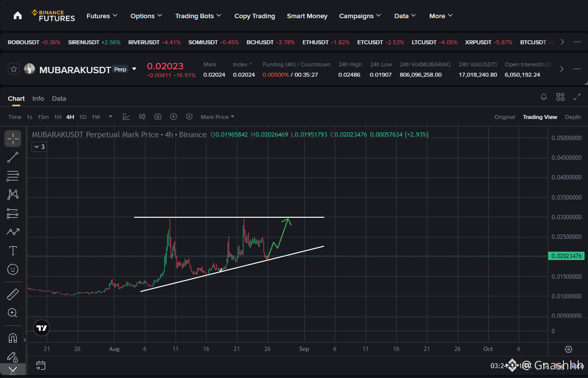Screen dimensions: 588x378
Task: Open the Futures dropdown menu
Action: pyautogui.click(x=102, y=16)
